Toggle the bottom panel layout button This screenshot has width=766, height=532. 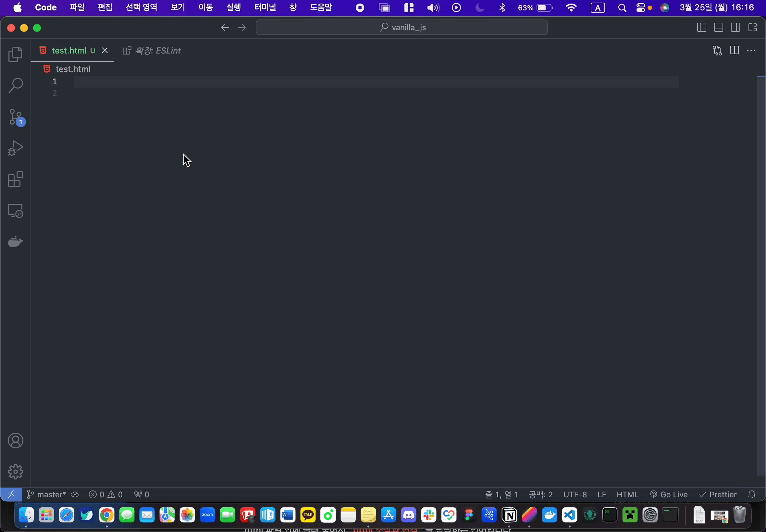pos(718,27)
